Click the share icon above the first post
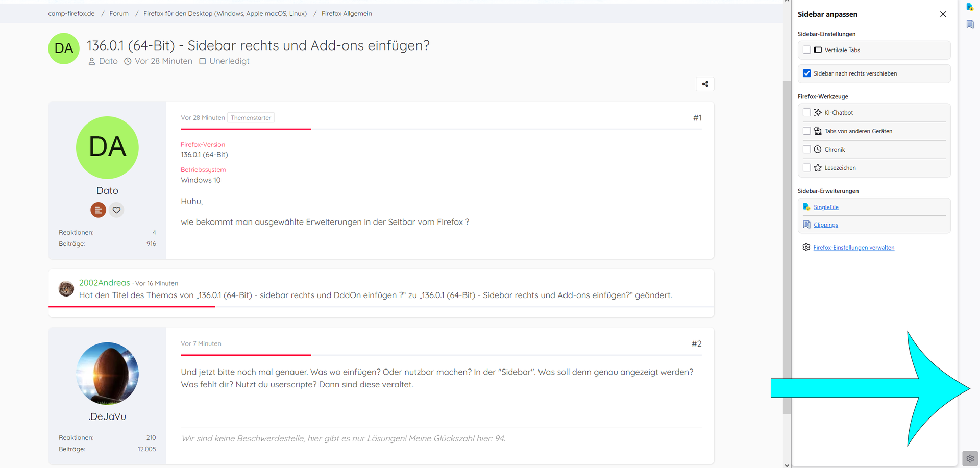Screen dimensions: 980x468 705,84
